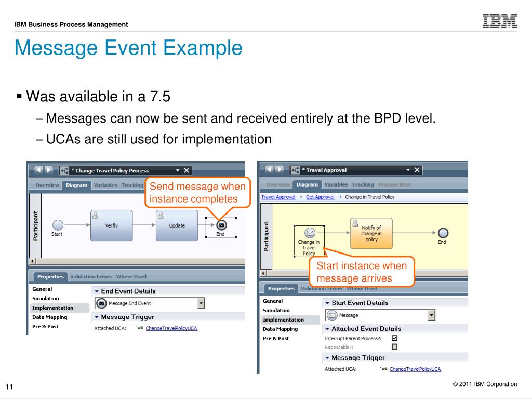Click right Properties tab in Travel Approval
532x399 pixels.
(281, 289)
